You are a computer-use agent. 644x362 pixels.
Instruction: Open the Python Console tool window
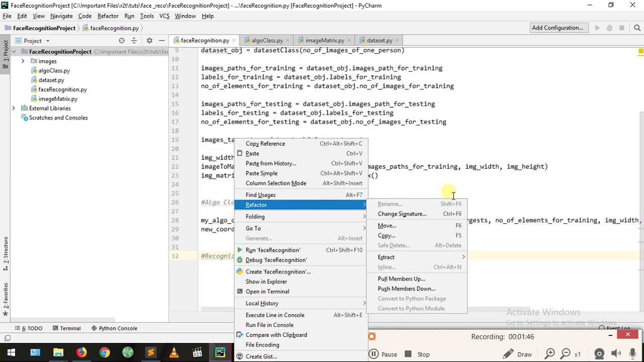pos(114,328)
